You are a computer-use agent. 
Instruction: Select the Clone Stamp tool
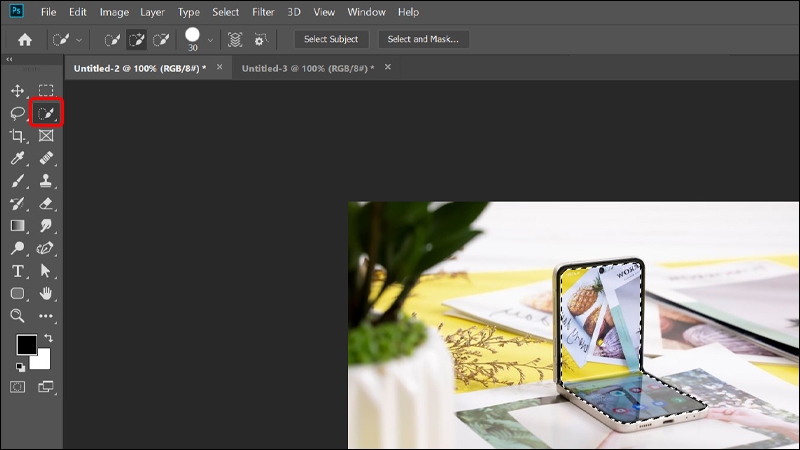pyautogui.click(x=46, y=181)
